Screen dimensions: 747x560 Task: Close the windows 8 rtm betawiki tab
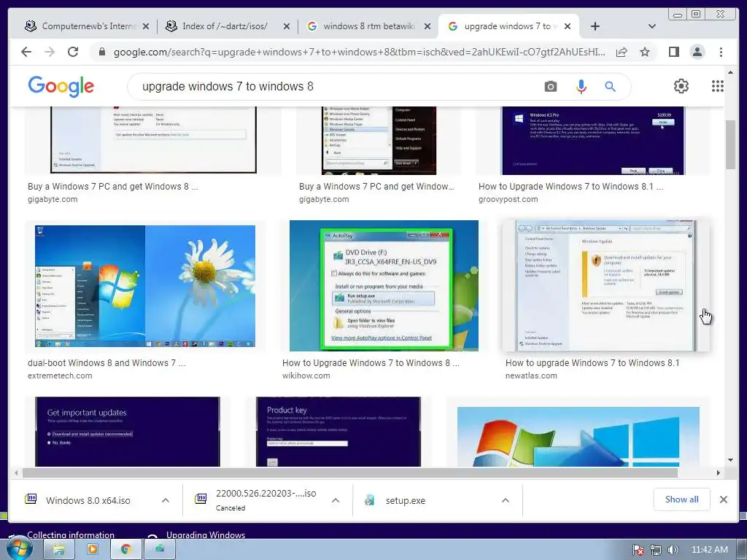coord(427,26)
